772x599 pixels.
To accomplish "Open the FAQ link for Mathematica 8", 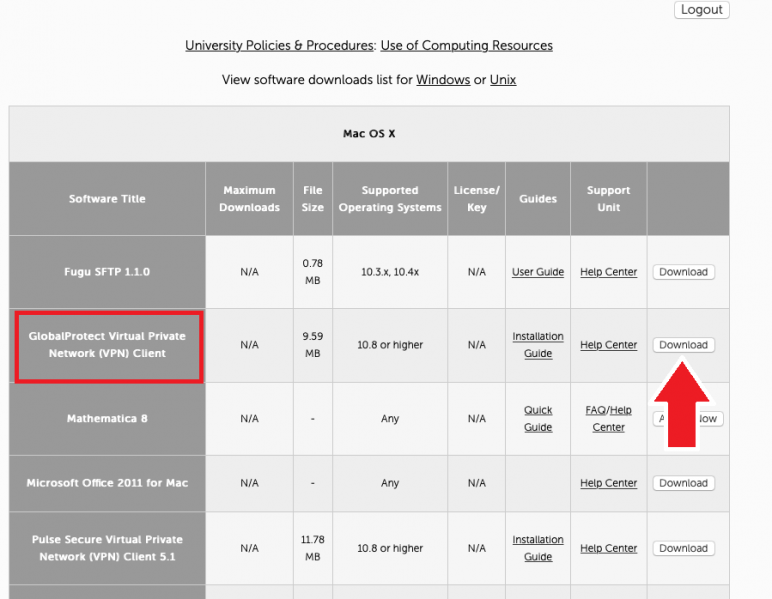I will tap(596, 411).
